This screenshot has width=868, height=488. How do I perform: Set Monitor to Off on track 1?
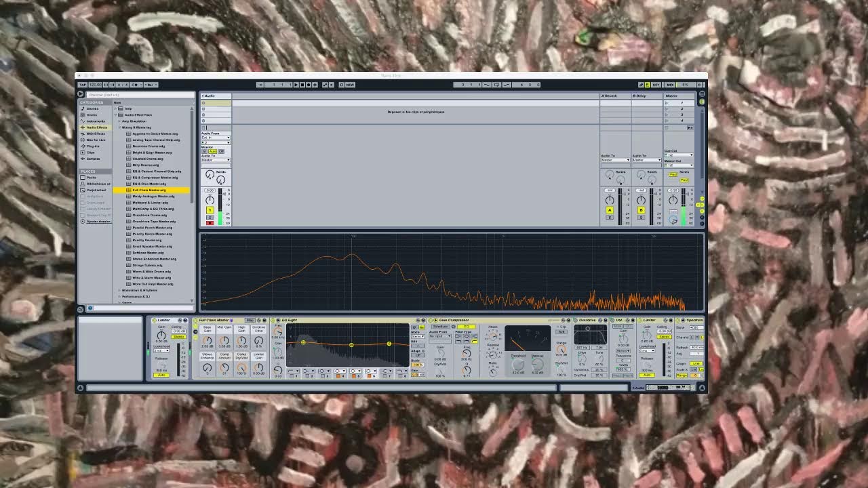coord(221,151)
